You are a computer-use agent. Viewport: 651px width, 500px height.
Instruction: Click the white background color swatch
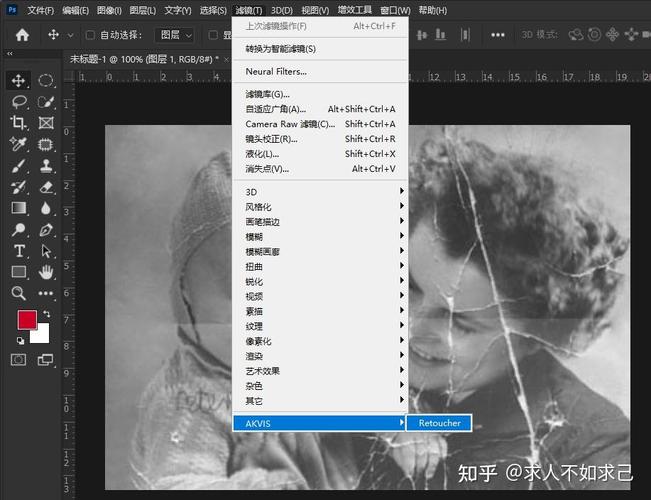click(x=42, y=335)
